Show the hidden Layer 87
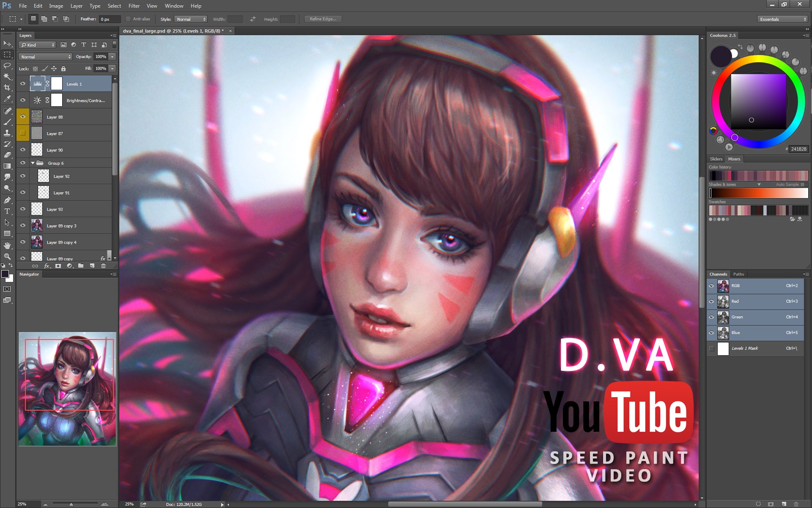 pyautogui.click(x=23, y=133)
